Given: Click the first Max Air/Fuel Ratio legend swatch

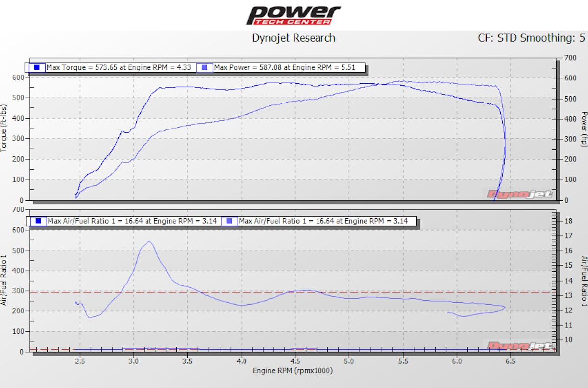Looking at the screenshot, I should click(38, 221).
